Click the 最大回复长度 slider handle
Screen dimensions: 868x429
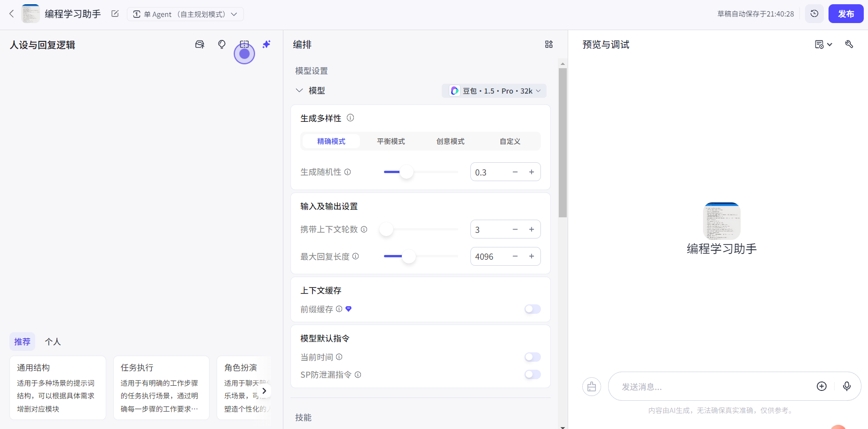coord(409,256)
